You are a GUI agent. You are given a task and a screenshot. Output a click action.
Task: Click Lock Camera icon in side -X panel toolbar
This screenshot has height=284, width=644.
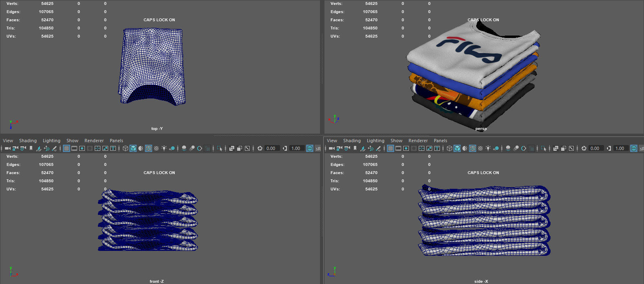coord(340,148)
